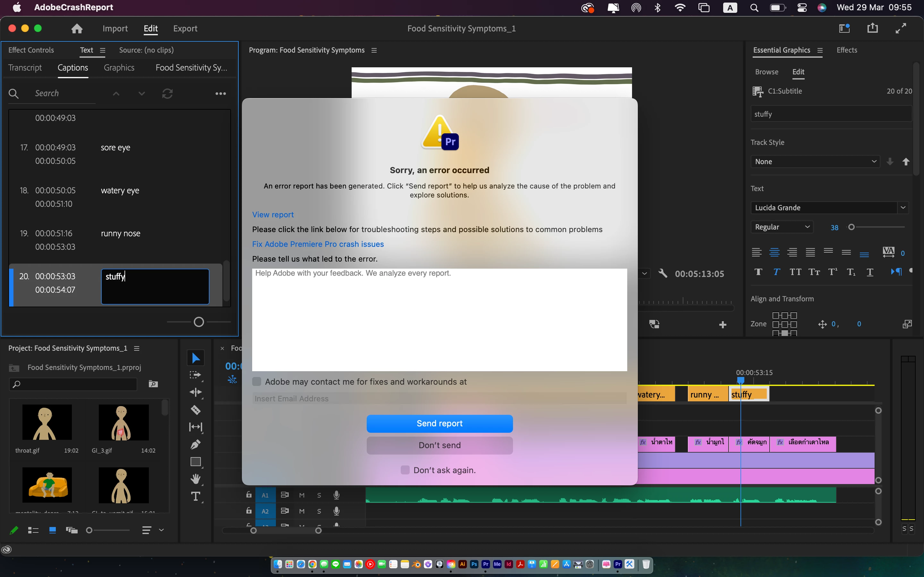The height and width of the screenshot is (577, 924).
Task: Check the 'Adobe may contact me' checkbox
Action: [257, 381]
